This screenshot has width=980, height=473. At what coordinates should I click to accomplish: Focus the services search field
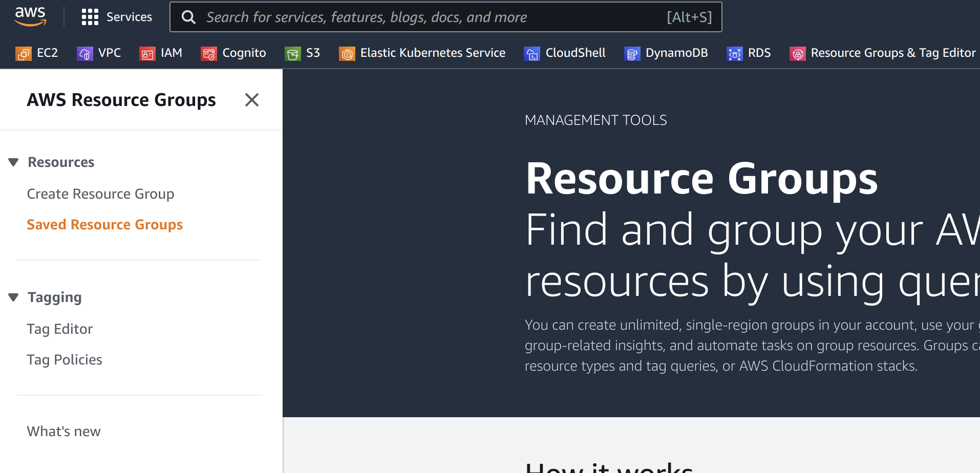(x=445, y=17)
